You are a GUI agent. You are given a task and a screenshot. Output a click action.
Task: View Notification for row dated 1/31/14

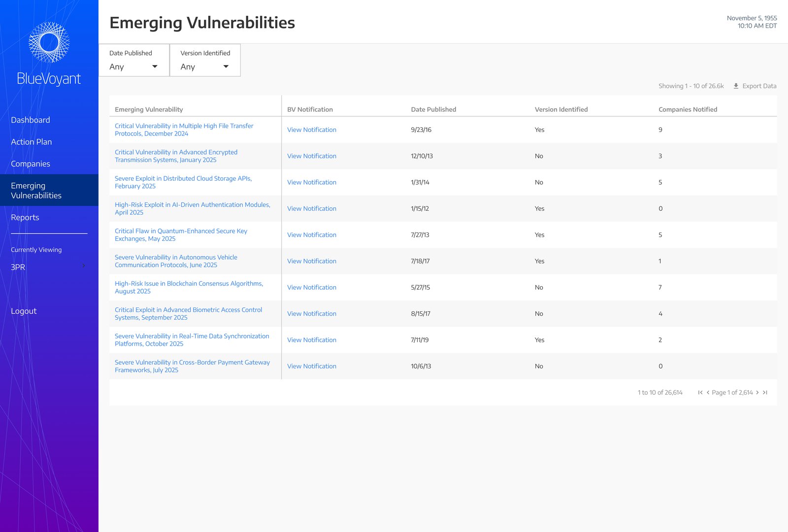click(312, 182)
